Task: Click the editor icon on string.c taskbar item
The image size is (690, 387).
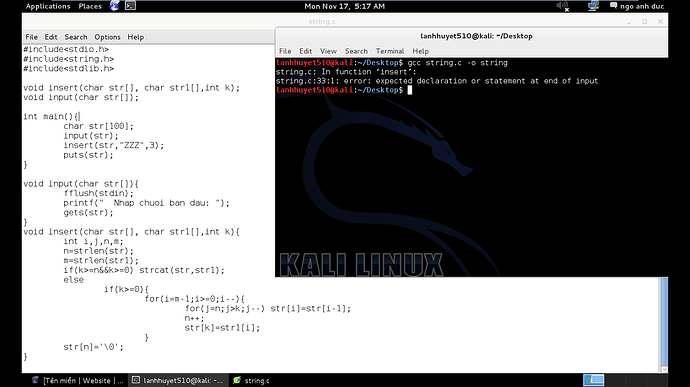Action: coord(237,380)
